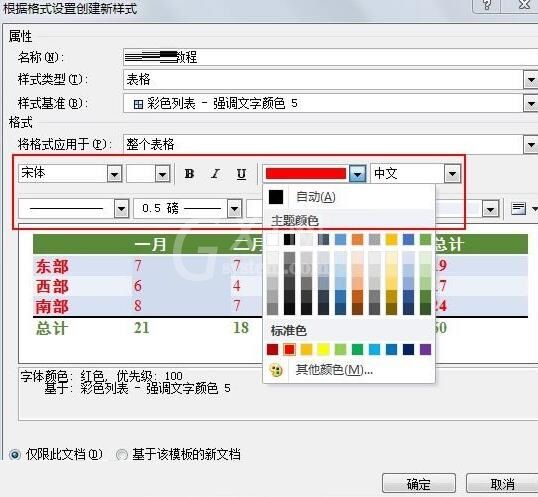The height and width of the screenshot is (497, 538).
Task: Pick the blue theme swatch left of orange
Action: click(x=340, y=239)
